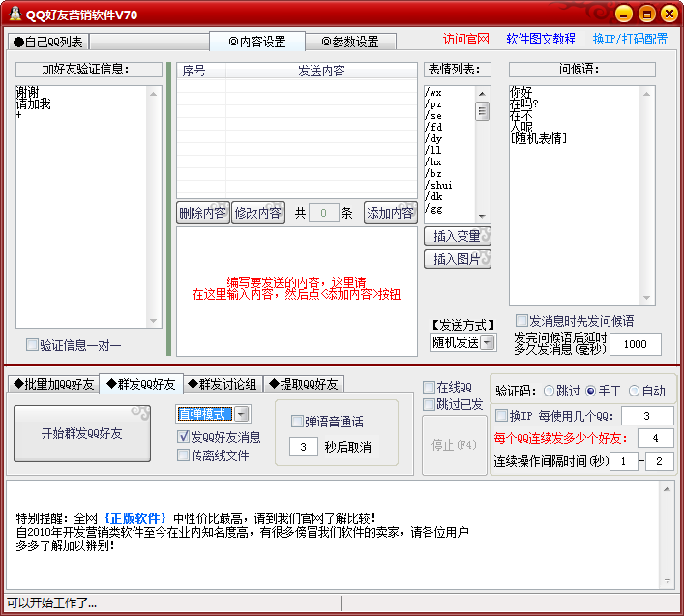Select the /shui emoticon entry
This screenshot has height=616, width=684.
[x=438, y=185]
